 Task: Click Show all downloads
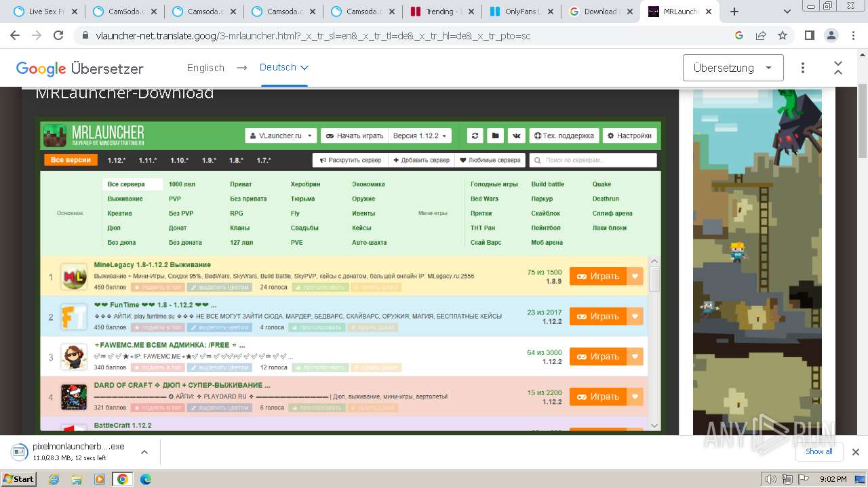818,451
